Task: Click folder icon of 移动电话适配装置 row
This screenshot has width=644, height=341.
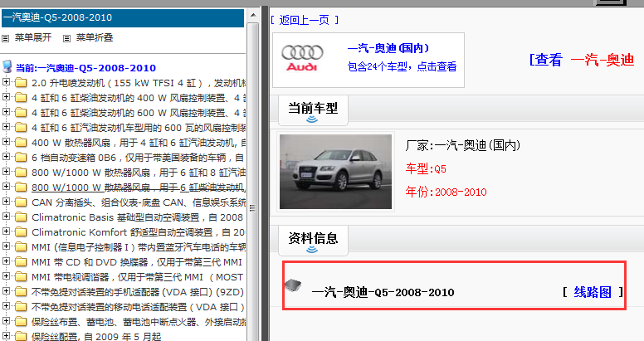Action: tap(21, 306)
